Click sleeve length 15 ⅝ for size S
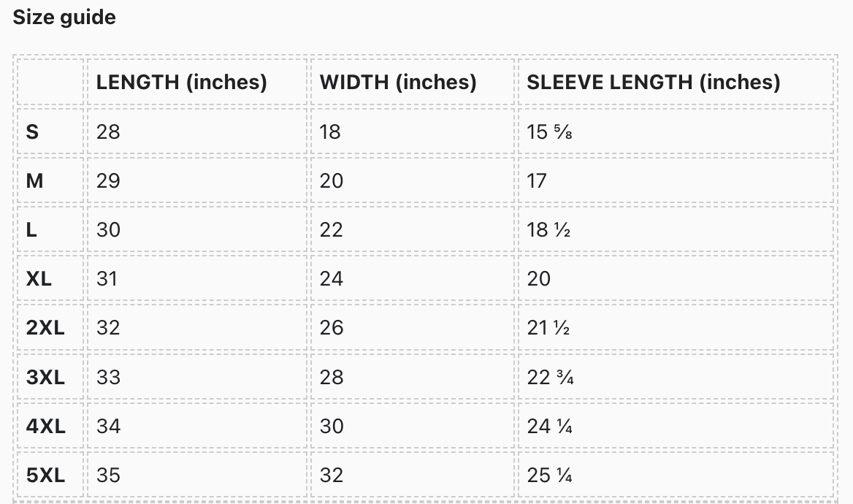The width and height of the screenshot is (853, 504). [548, 132]
